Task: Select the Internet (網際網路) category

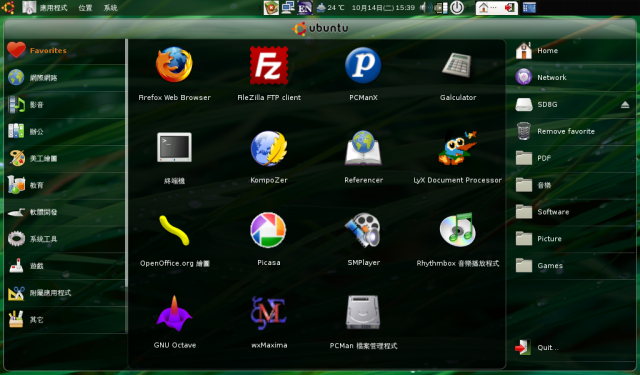Action: tap(65, 78)
